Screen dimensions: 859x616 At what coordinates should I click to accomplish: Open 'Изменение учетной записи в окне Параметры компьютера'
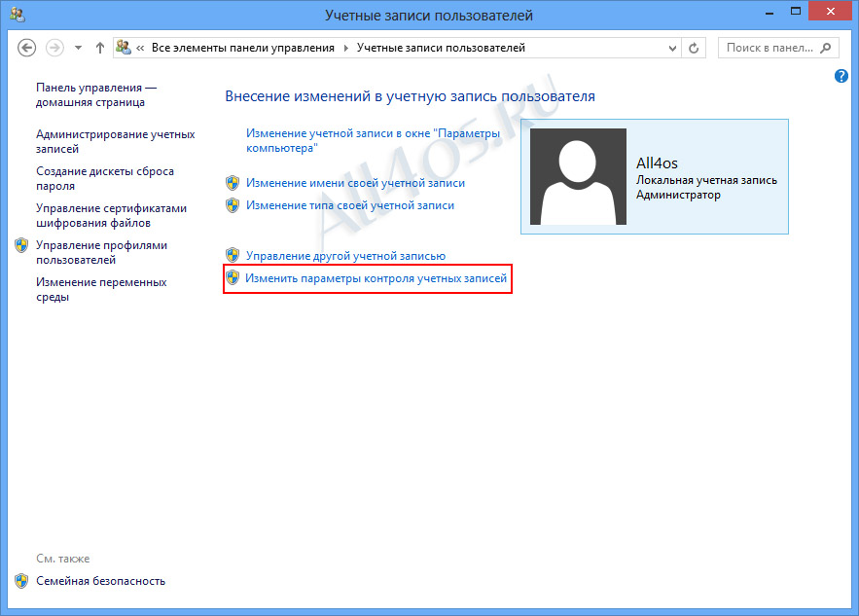[x=373, y=140]
